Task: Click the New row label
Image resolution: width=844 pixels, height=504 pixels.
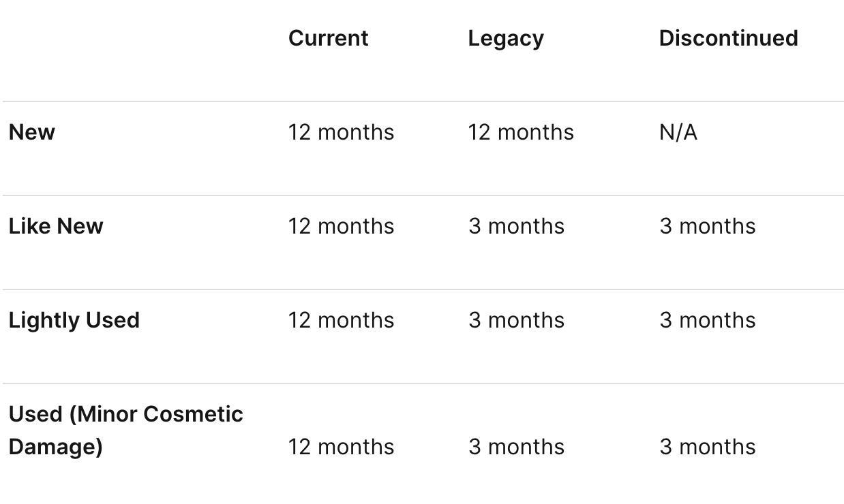Action: click(x=32, y=132)
